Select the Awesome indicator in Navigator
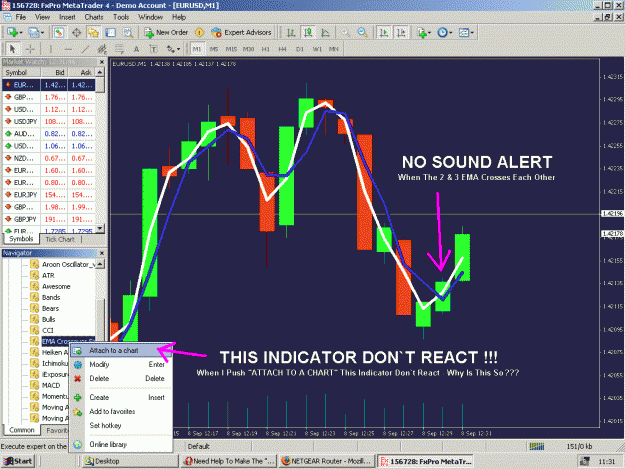This screenshot has width=625, height=469. 56,287
